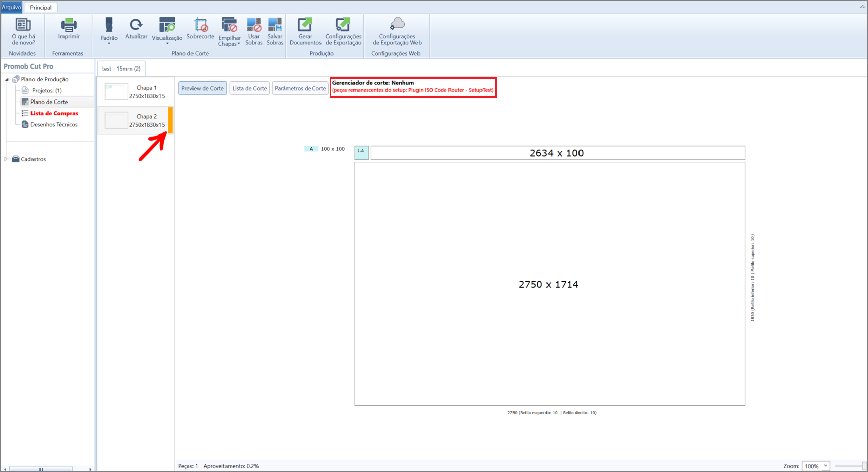Select the Sobrecorte tool icon

(x=201, y=24)
